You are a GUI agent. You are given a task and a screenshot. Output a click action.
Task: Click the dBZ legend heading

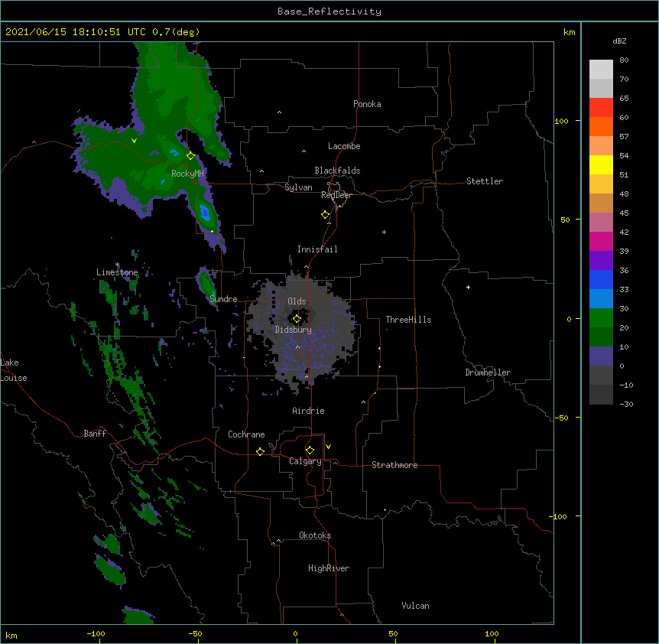point(619,41)
